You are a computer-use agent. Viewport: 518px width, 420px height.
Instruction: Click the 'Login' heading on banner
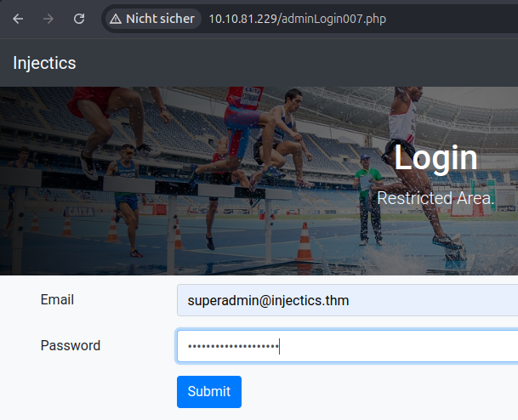[435, 158]
